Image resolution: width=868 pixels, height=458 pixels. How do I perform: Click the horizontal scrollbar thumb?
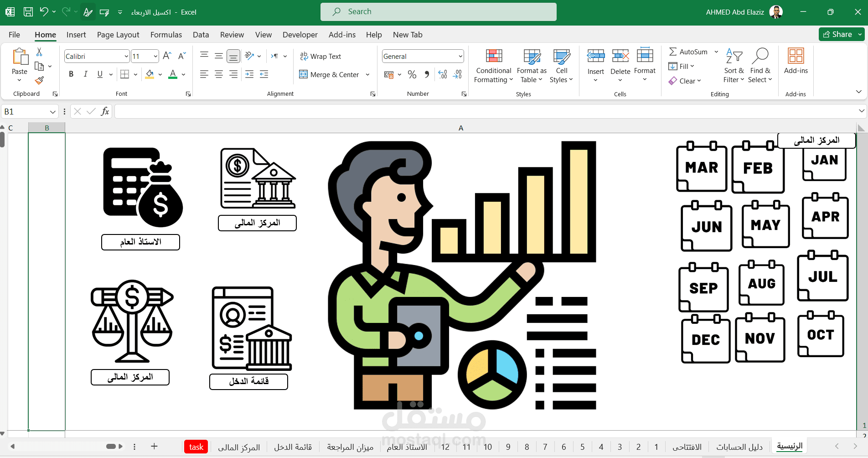click(111, 447)
